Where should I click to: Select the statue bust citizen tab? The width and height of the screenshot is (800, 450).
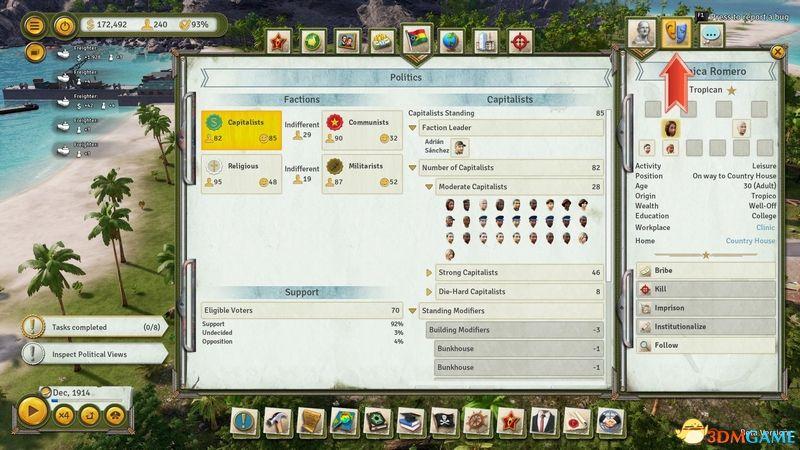coord(641,33)
